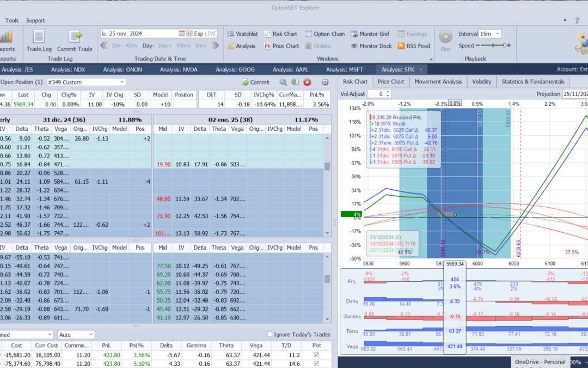Click the Windows group dialog launcher arrow

[431, 59]
